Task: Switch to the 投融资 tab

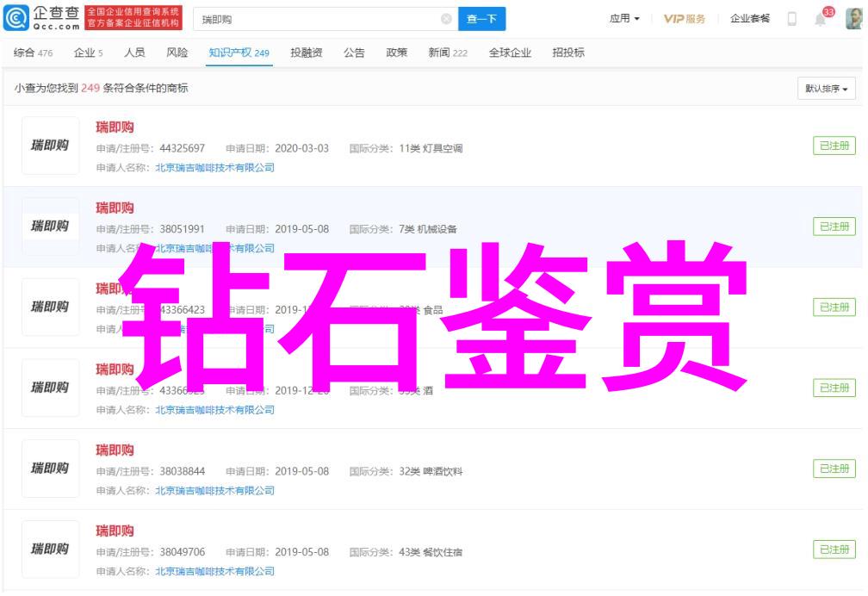Action: pos(307,53)
